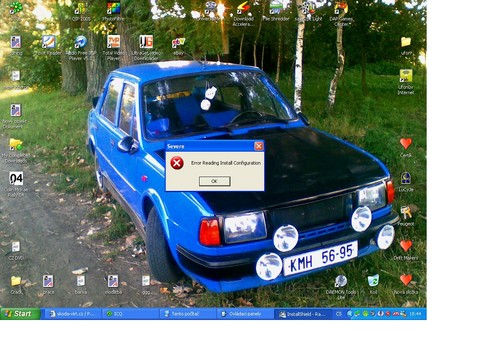Viewport: 480px width, 360px height.
Task: Open the Koš recycle bin
Action: (x=373, y=284)
